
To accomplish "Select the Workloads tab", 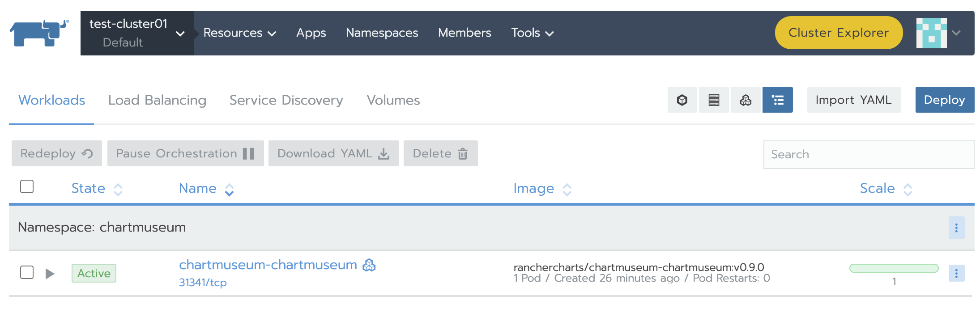I will pos(51,100).
